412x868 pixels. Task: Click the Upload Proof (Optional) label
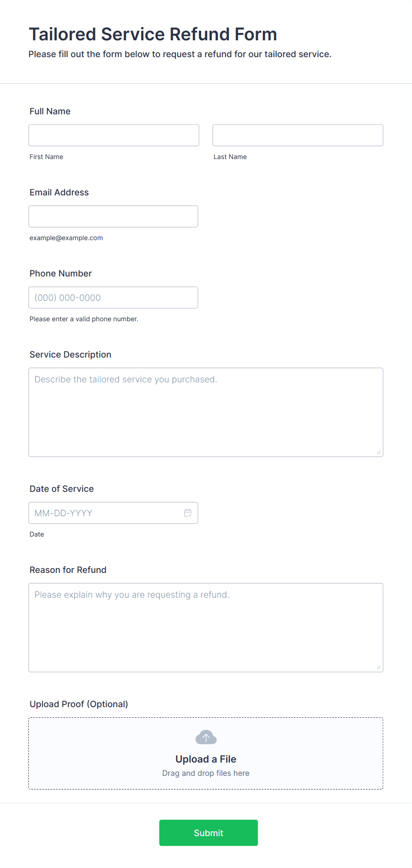[x=79, y=704]
